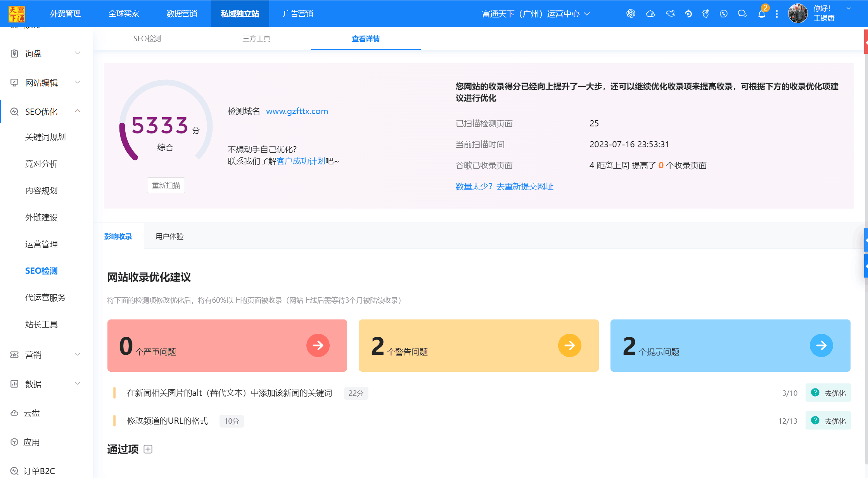Open the ChatGPT icon in the top bar
Viewport: 868px width, 478px height.
click(631, 14)
